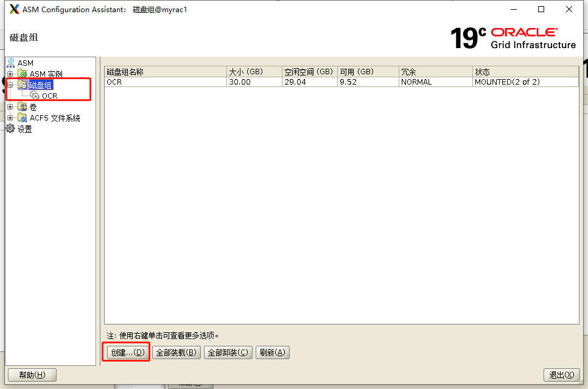Open help with 帮助(H) button
This screenshot has width=588, height=389.
coord(32,375)
